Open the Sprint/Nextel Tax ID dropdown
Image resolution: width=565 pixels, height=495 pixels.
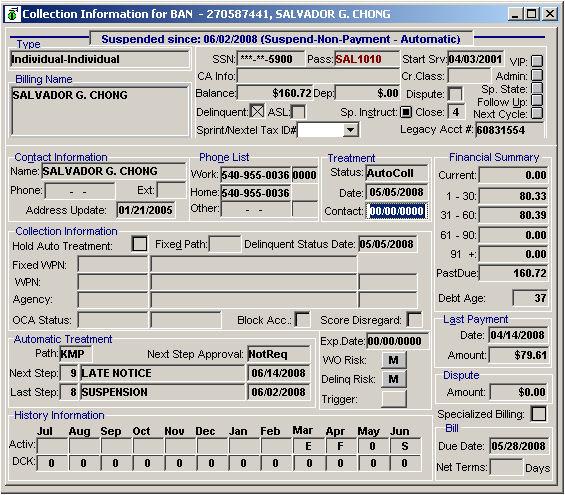click(x=350, y=130)
